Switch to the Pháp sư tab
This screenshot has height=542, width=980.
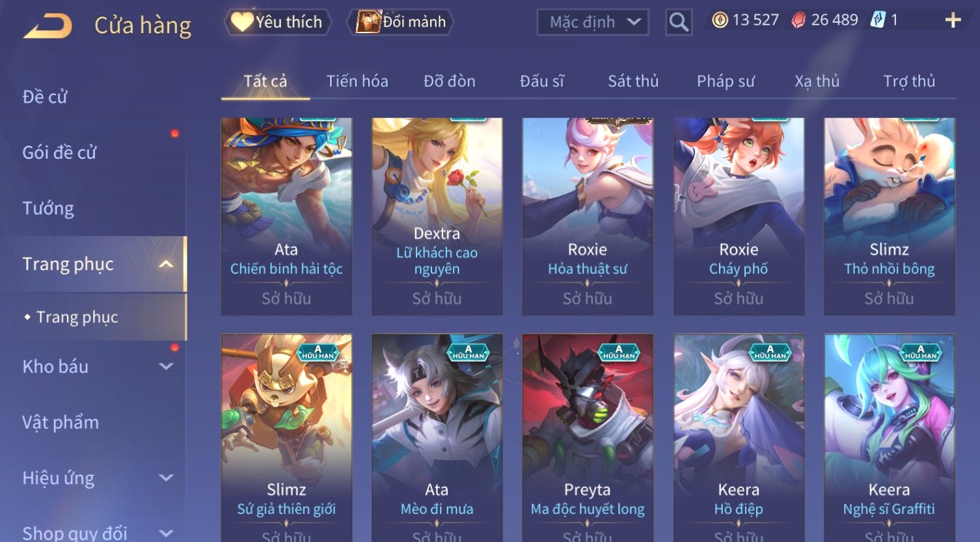(x=726, y=81)
